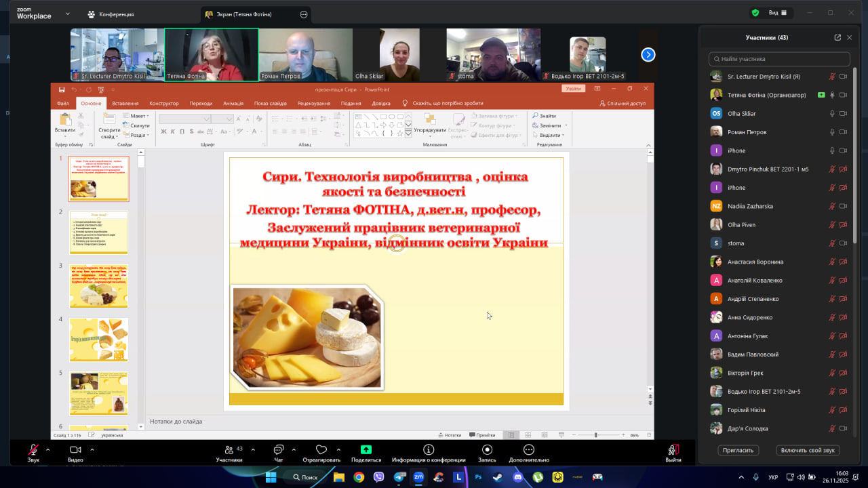Image resolution: width=868 pixels, height=488 pixels.
Task: Click the Найти участника search field
Action: (779, 59)
